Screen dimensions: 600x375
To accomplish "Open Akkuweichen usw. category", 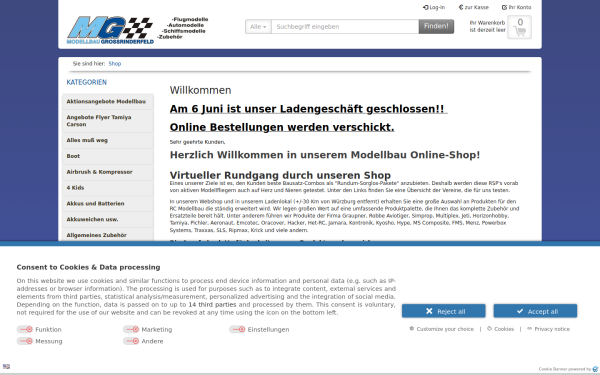I will pyautogui.click(x=108, y=219).
